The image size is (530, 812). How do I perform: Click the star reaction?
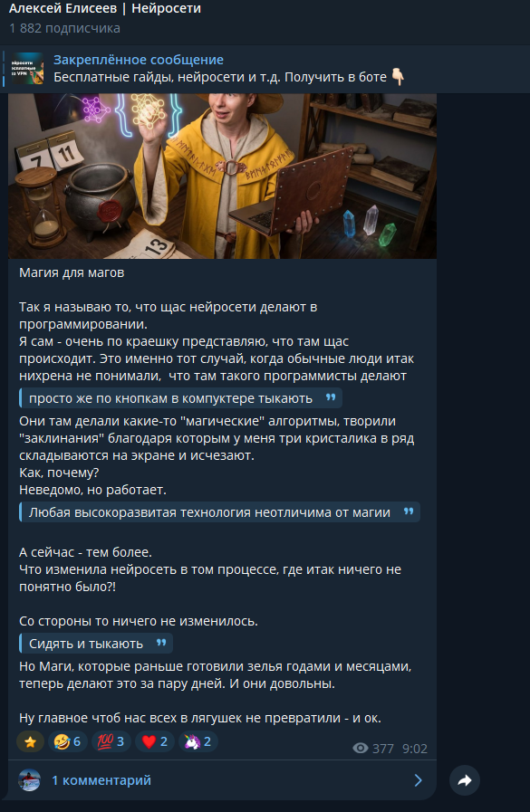point(30,741)
